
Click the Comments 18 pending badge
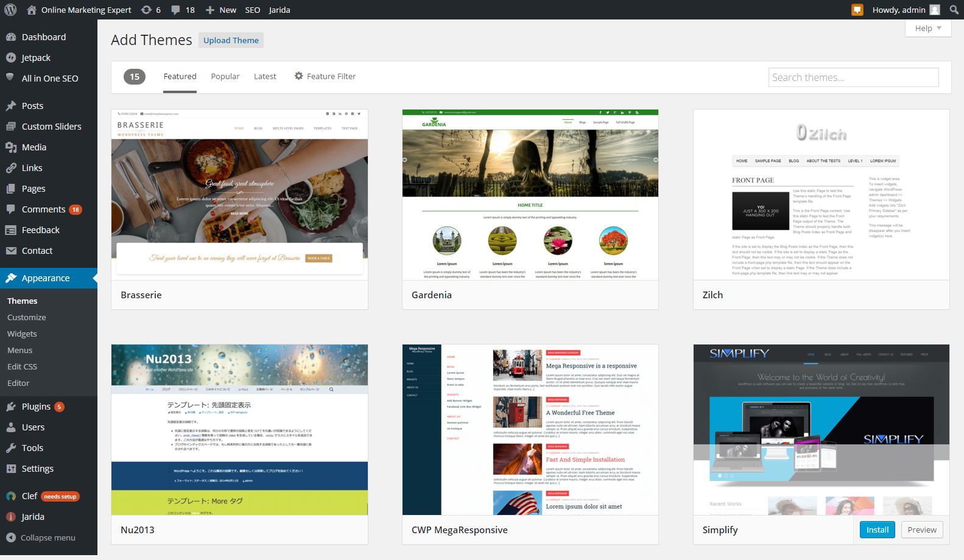[x=76, y=209]
